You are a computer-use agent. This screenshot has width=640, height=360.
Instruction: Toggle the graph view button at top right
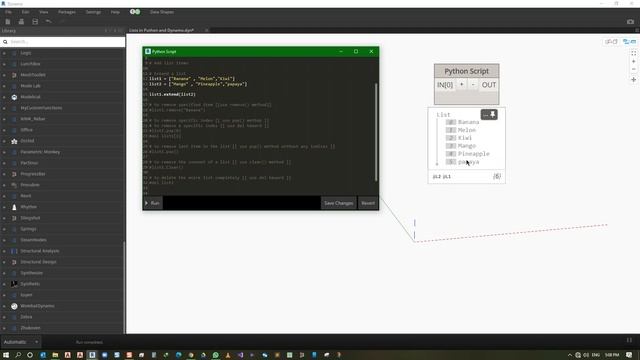611,41
